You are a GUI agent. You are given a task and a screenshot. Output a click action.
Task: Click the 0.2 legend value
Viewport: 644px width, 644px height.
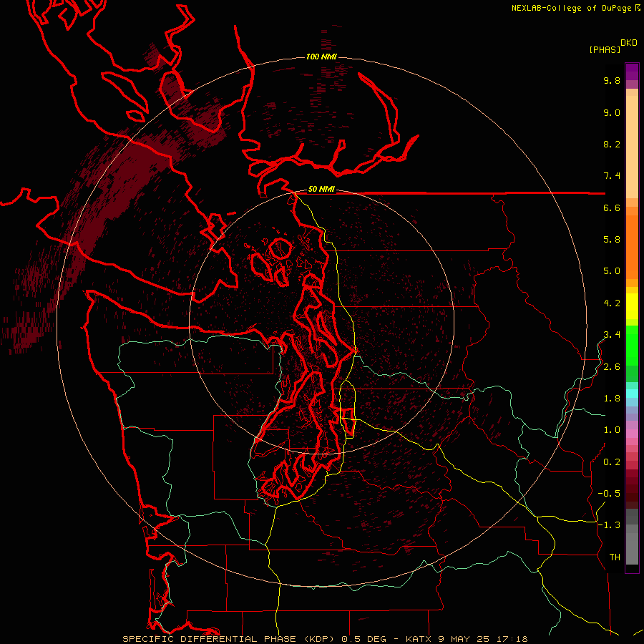(612, 462)
